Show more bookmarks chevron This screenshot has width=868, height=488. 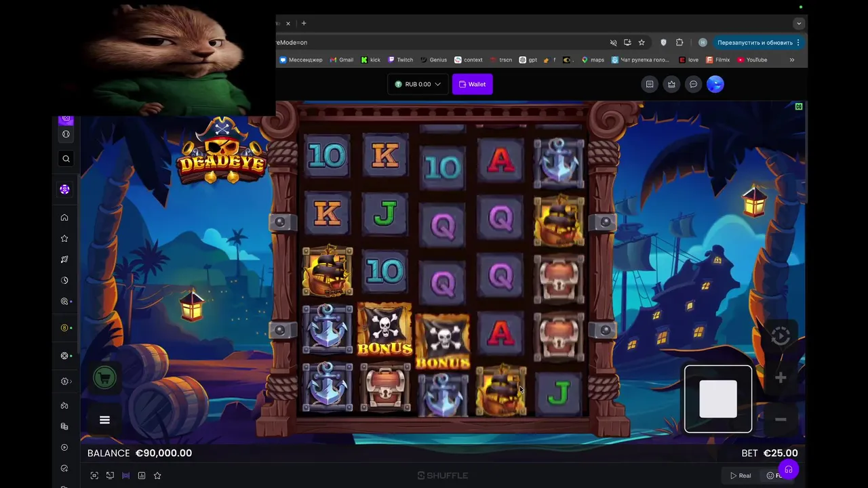pos(792,60)
